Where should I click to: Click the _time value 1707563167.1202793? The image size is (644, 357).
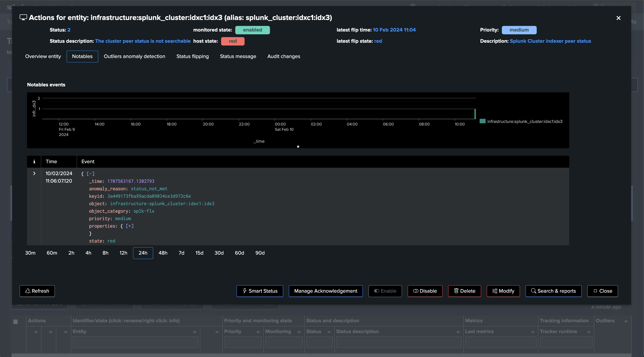click(131, 181)
